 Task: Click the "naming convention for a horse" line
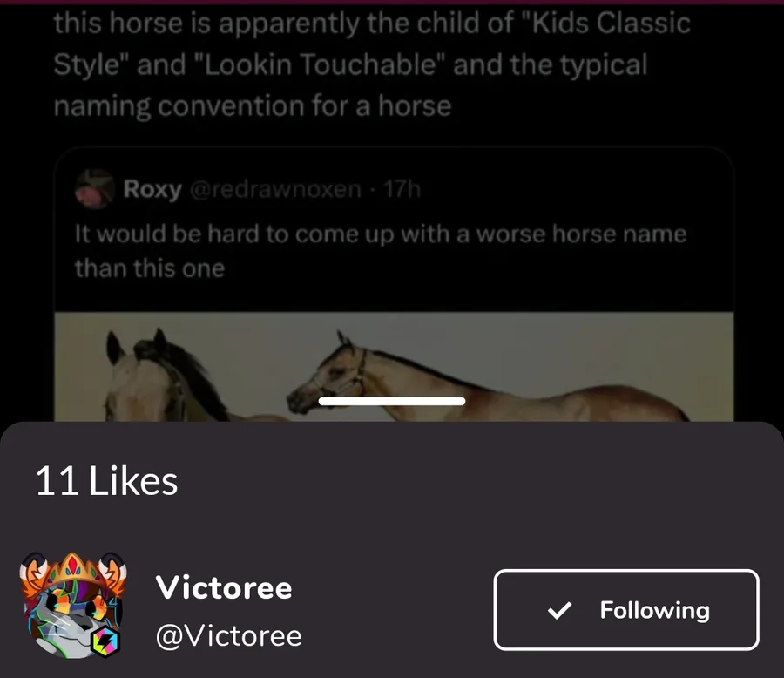point(253,106)
